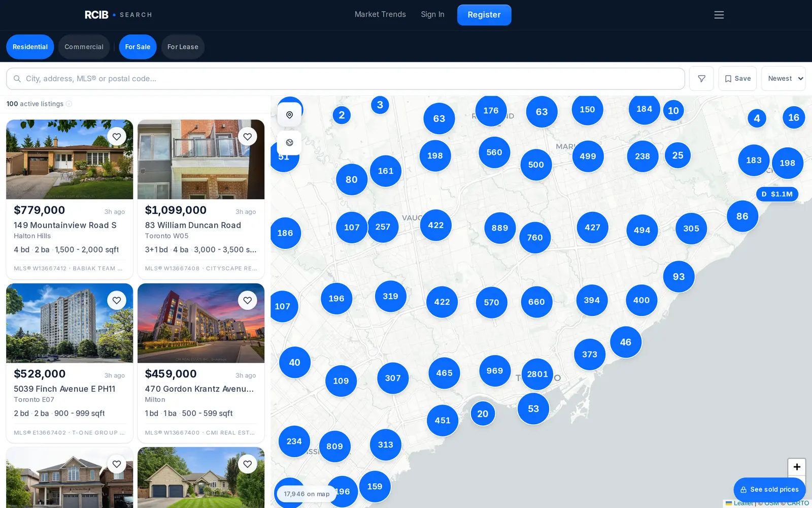Click the 319 map cluster

[390, 297]
